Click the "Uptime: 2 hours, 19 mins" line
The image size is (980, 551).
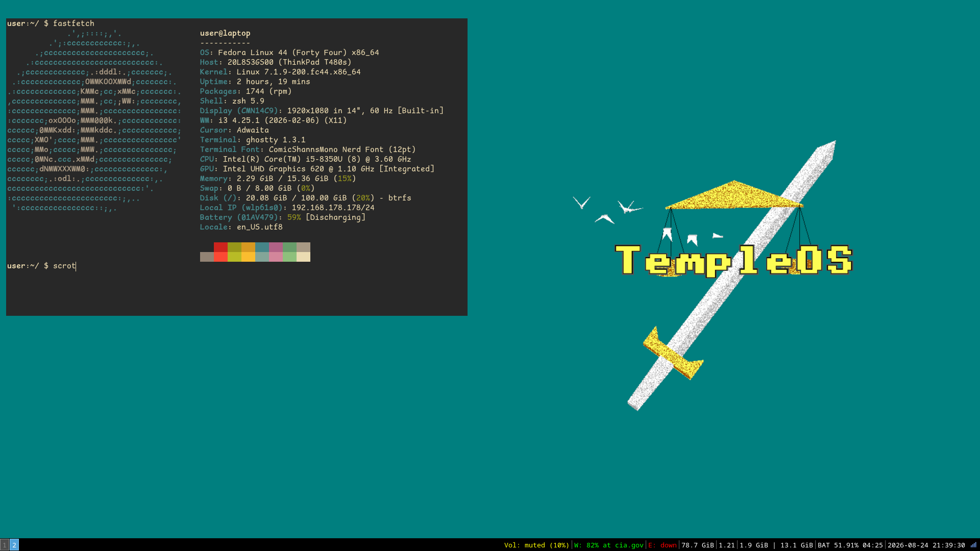pos(255,82)
